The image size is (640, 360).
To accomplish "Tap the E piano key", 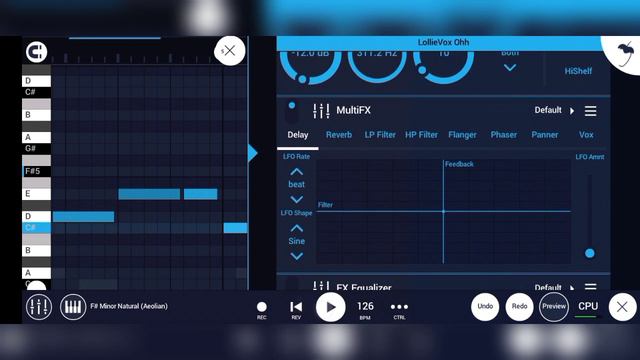I will (36, 194).
